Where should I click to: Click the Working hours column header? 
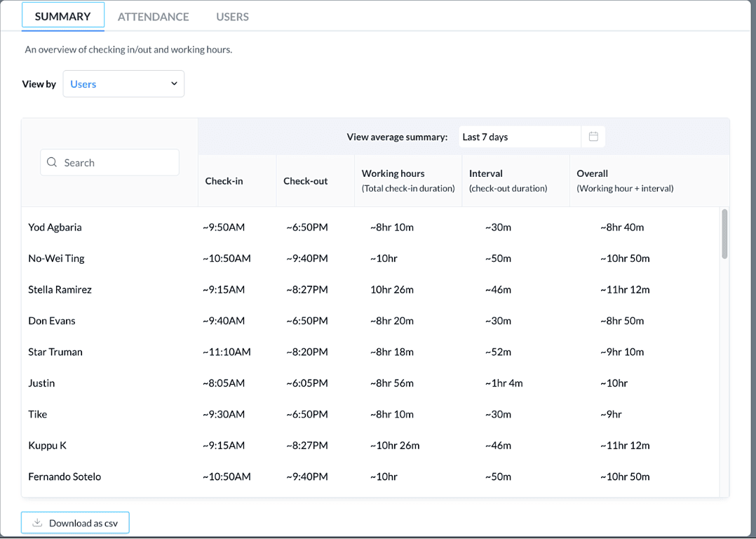[393, 173]
